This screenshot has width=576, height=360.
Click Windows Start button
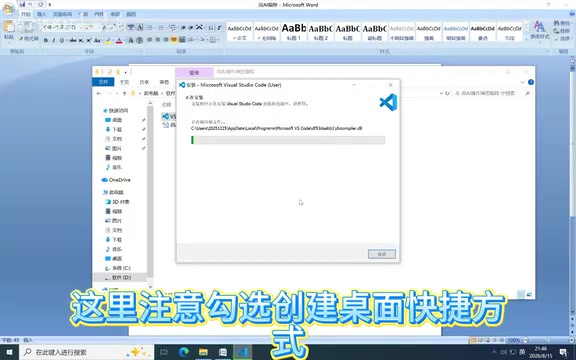pos(10,352)
